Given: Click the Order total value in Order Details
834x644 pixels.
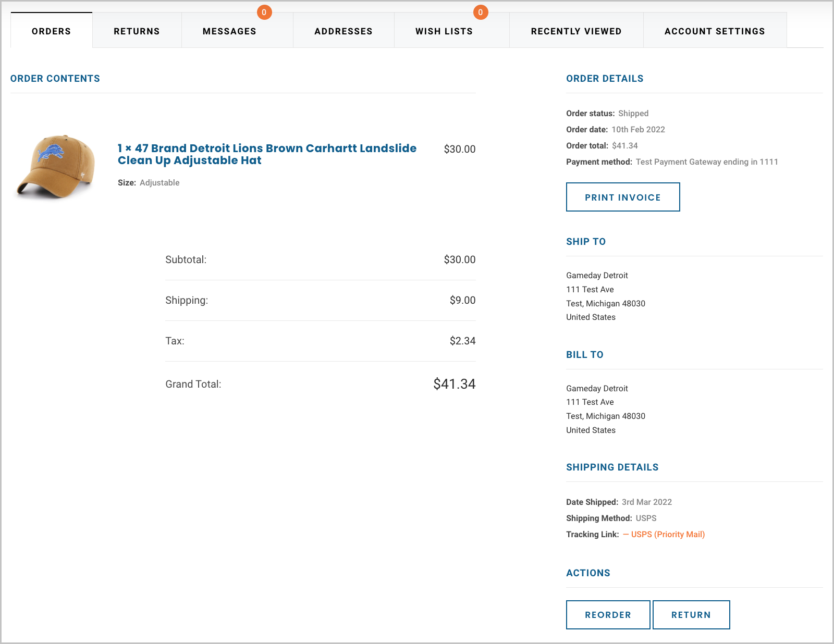Looking at the screenshot, I should pyautogui.click(x=625, y=145).
